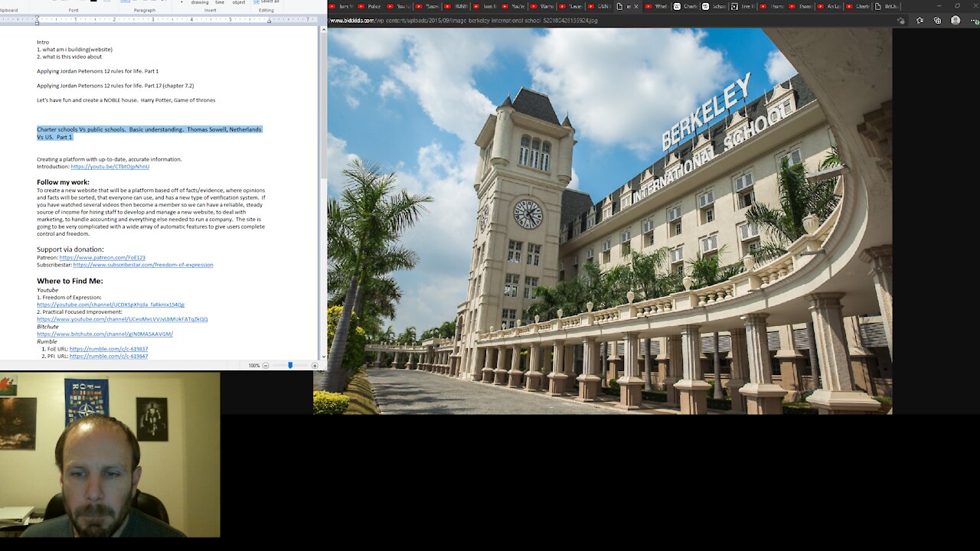Click the italic 'Bitchute' label
Screen dimensions: 980x551
47,327
